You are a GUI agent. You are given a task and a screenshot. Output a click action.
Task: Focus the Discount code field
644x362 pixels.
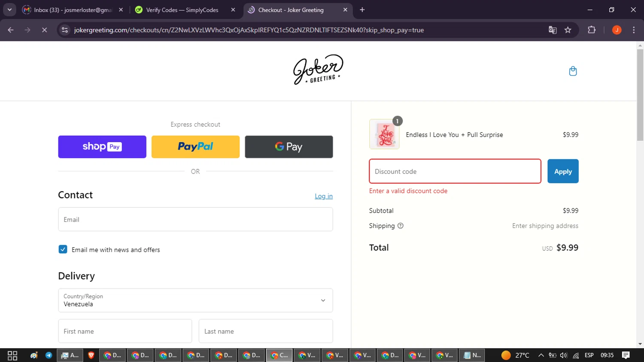(x=455, y=171)
